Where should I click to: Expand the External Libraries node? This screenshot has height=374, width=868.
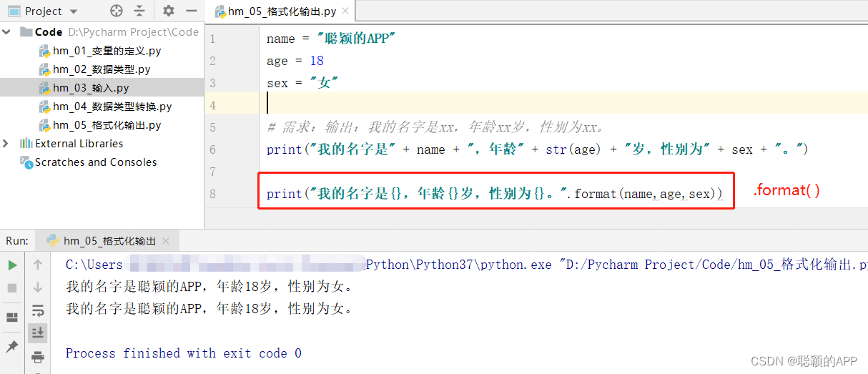[x=6, y=143]
